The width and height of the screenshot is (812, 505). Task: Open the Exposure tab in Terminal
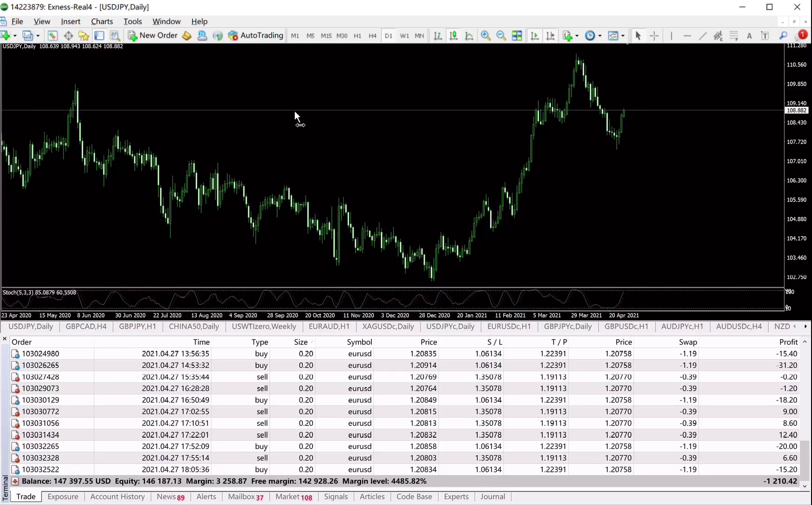point(63,497)
